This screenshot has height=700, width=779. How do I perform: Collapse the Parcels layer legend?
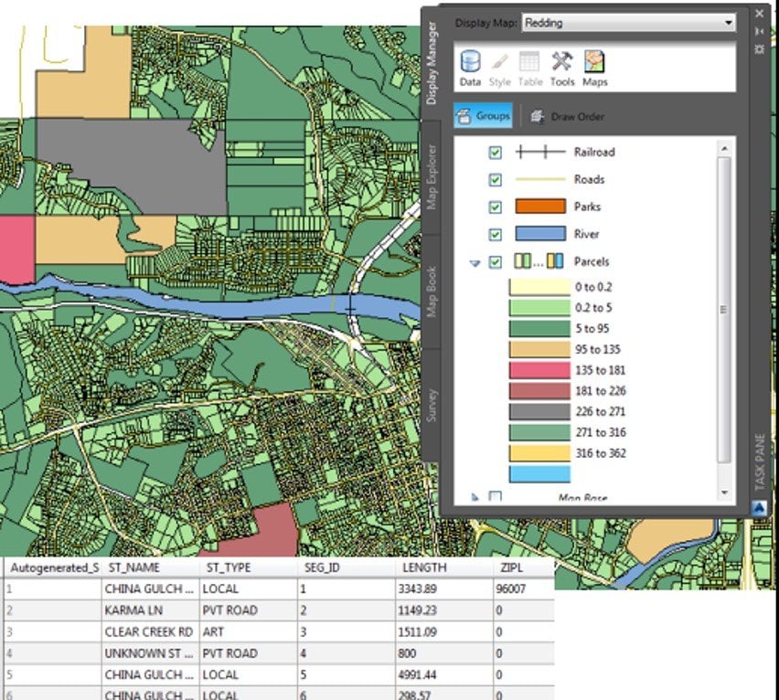tap(475, 263)
